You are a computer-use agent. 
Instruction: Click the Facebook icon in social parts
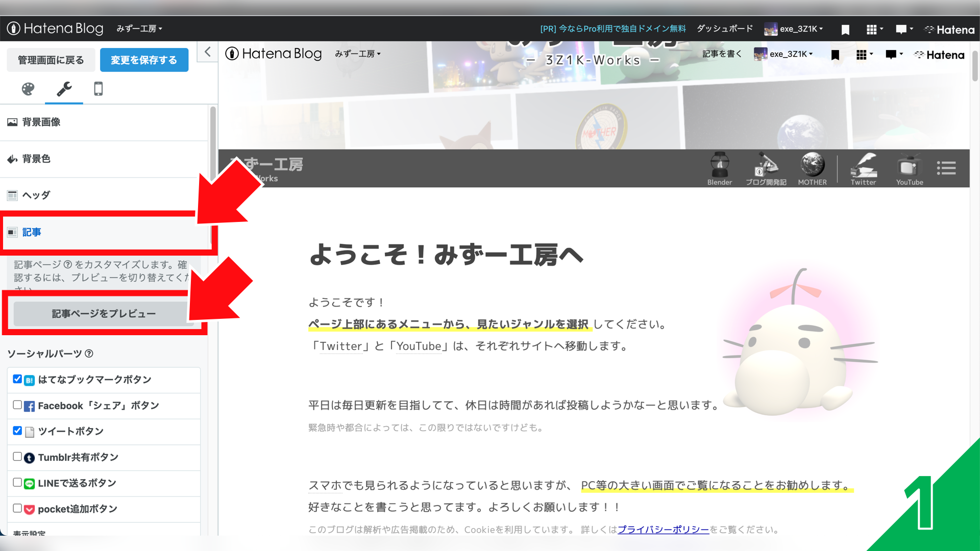tap(30, 406)
